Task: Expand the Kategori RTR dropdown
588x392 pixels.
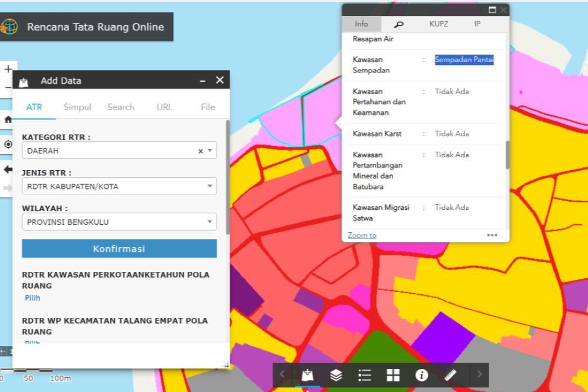Action: [210, 150]
